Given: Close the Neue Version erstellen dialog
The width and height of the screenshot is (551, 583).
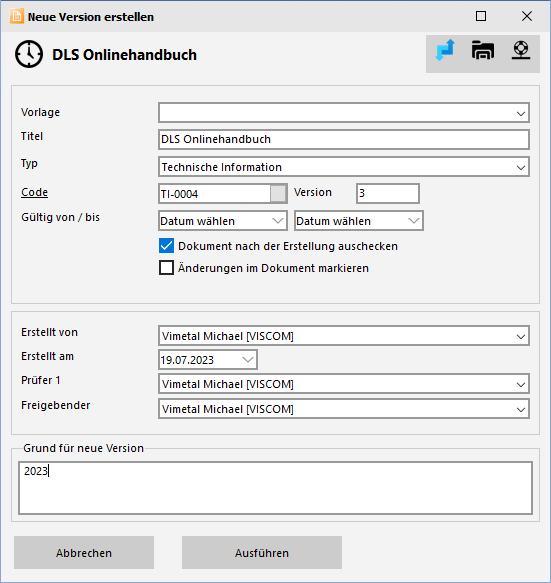Looking at the screenshot, I should coord(526,16).
